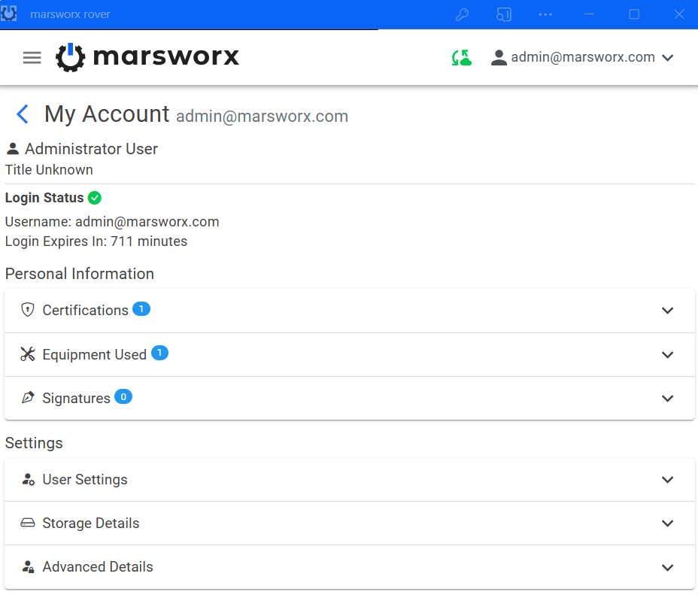Click the user avatar icon in header
The image size is (698, 616).
pos(499,57)
